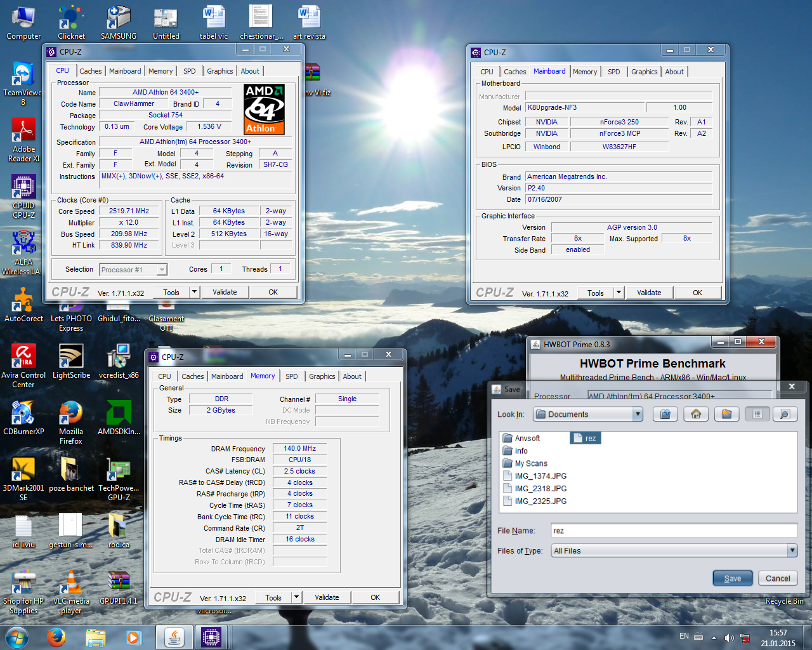Open the Computer desktop icon
Screen dimensions: 812x650
[23, 23]
